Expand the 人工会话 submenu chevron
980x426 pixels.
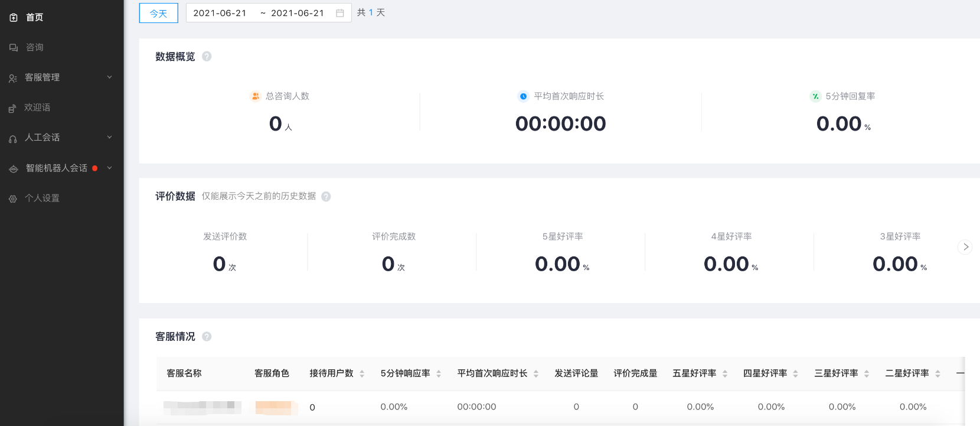tap(109, 137)
